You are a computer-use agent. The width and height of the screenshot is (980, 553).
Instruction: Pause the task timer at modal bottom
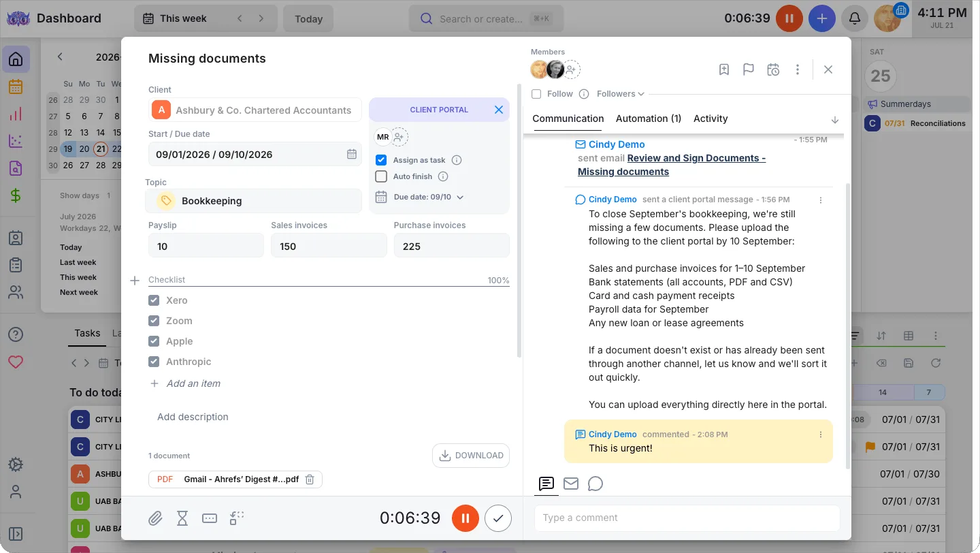point(465,518)
